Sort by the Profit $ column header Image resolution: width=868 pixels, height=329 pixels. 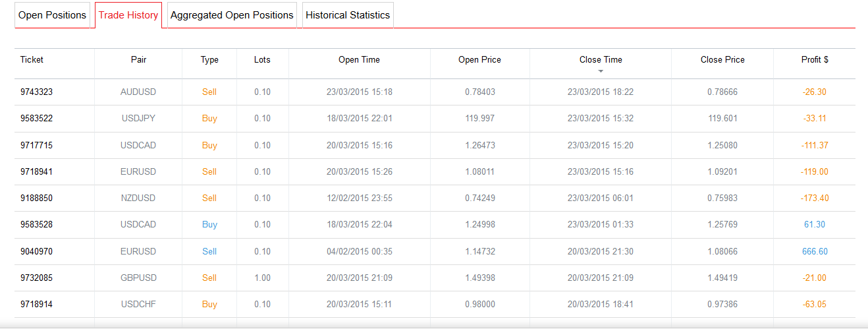(815, 59)
